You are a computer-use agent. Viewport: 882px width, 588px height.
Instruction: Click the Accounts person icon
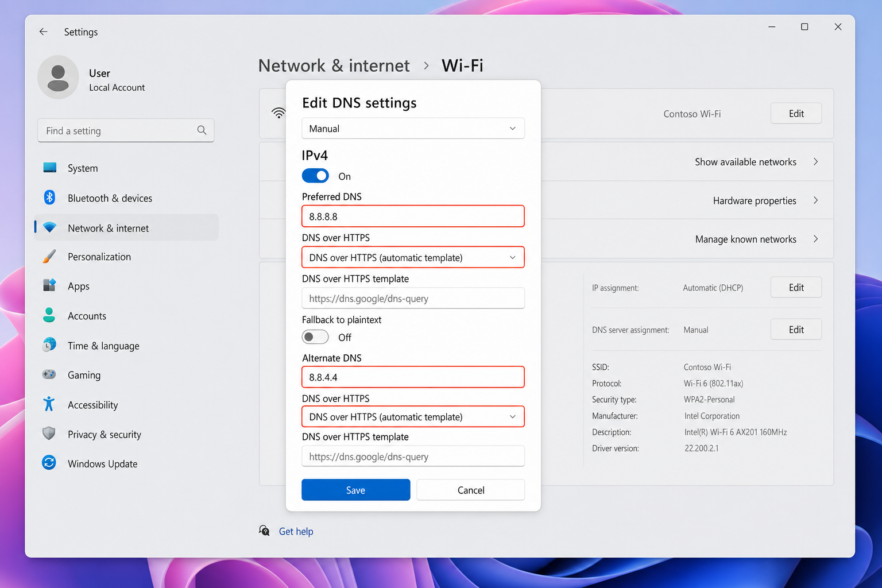[x=49, y=315]
